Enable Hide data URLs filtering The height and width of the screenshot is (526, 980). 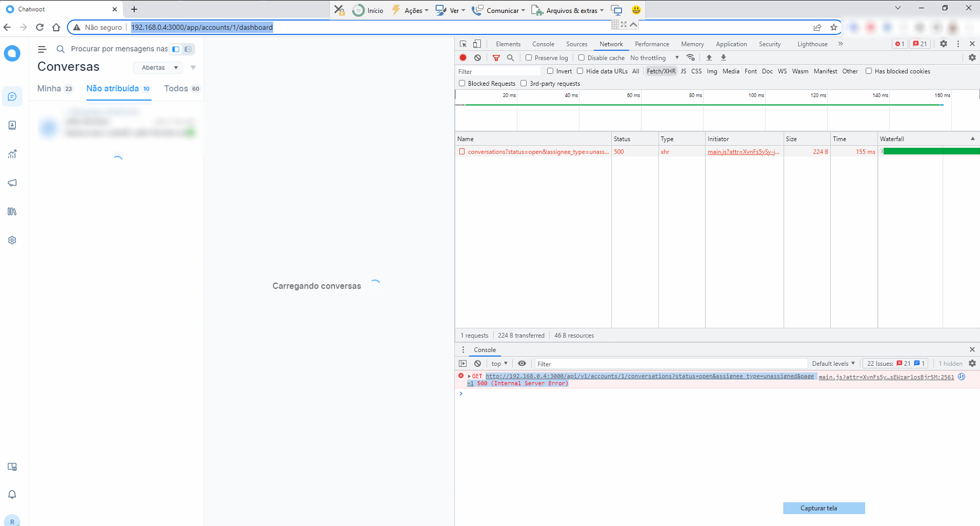579,71
